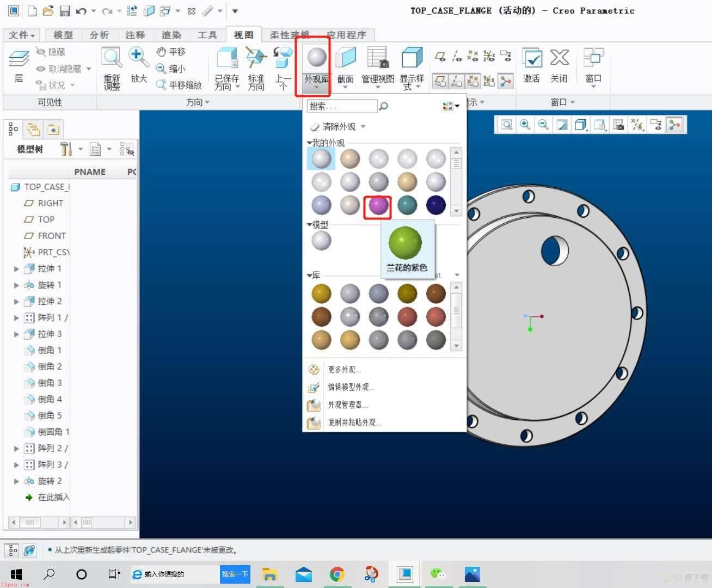Click 外观管理器... appearance manager entry
The height and width of the screenshot is (588, 712).
pyautogui.click(x=347, y=405)
